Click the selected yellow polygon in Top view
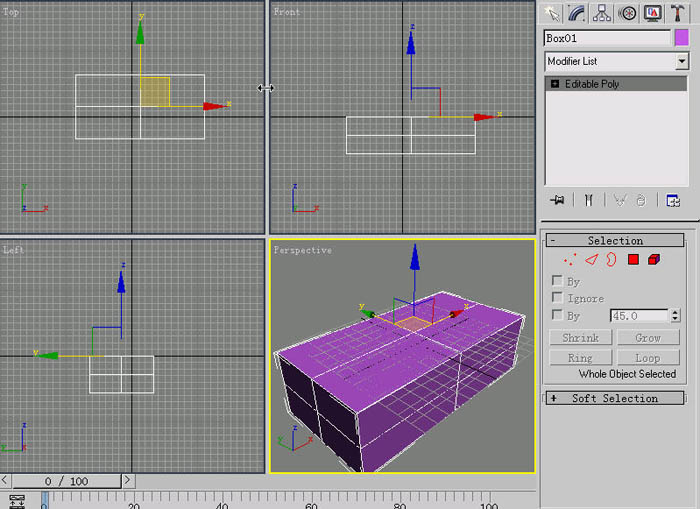The image size is (700, 509). [x=155, y=92]
